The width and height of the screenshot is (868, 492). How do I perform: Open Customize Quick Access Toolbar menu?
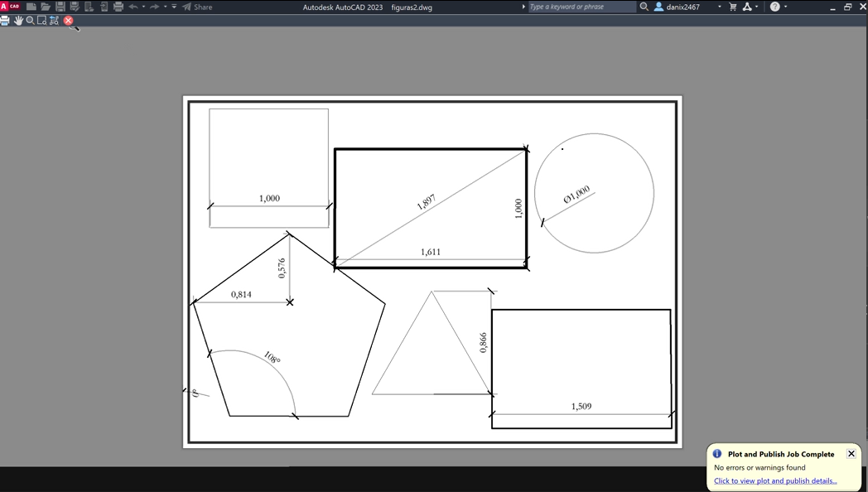(174, 7)
